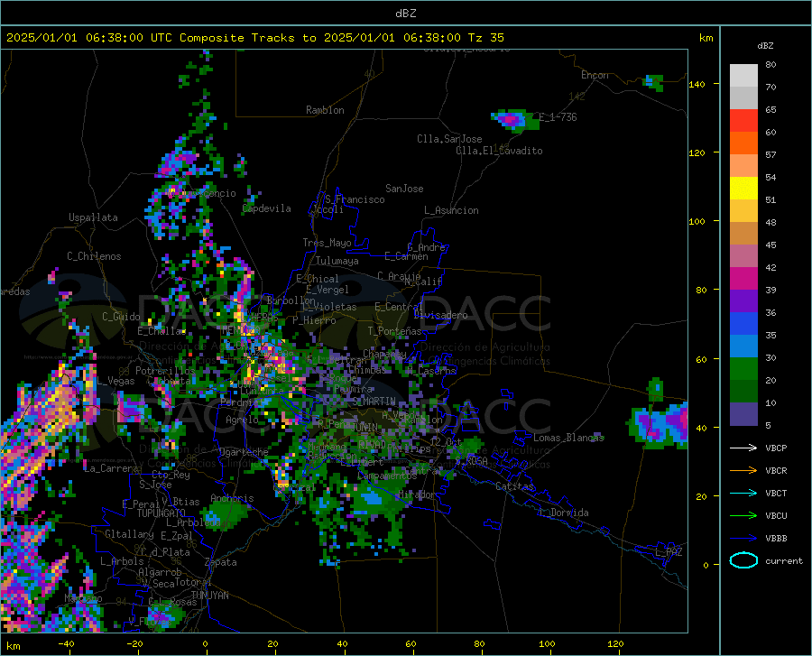The image size is (812, 656).
Task: Click the Tulumaya place label
Action: [337, 261]
